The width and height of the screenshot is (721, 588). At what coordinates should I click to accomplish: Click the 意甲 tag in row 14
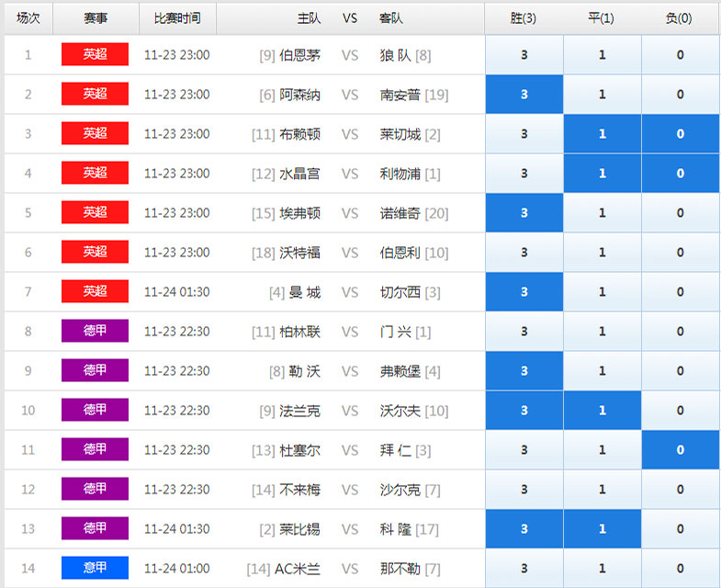click(x=96, y=568)
